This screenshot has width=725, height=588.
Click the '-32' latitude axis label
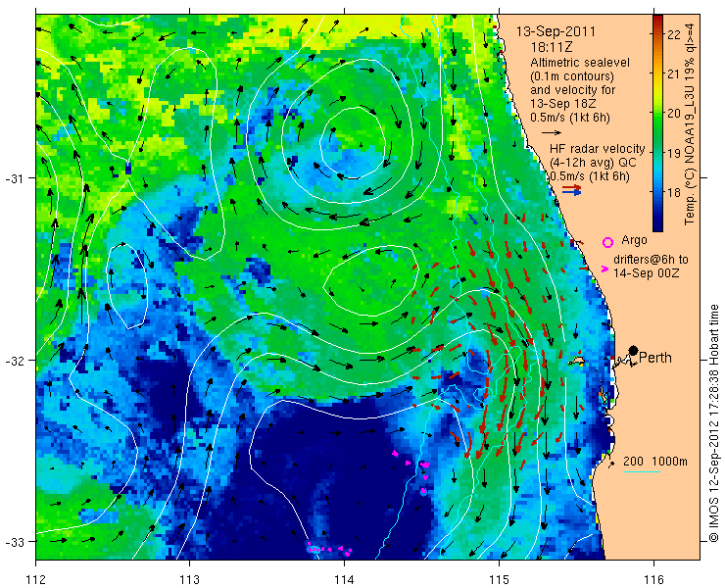pyautogui.click(x=13, y=360)
